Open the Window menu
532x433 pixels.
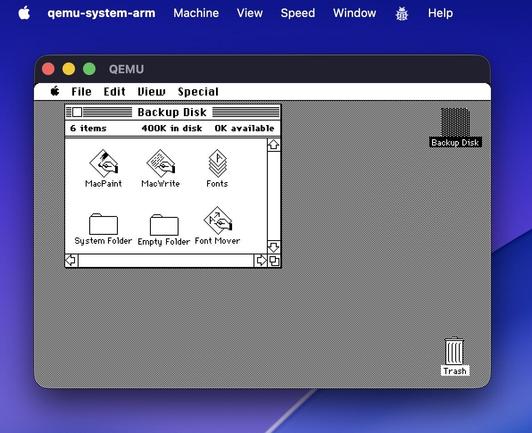[355, 13]
